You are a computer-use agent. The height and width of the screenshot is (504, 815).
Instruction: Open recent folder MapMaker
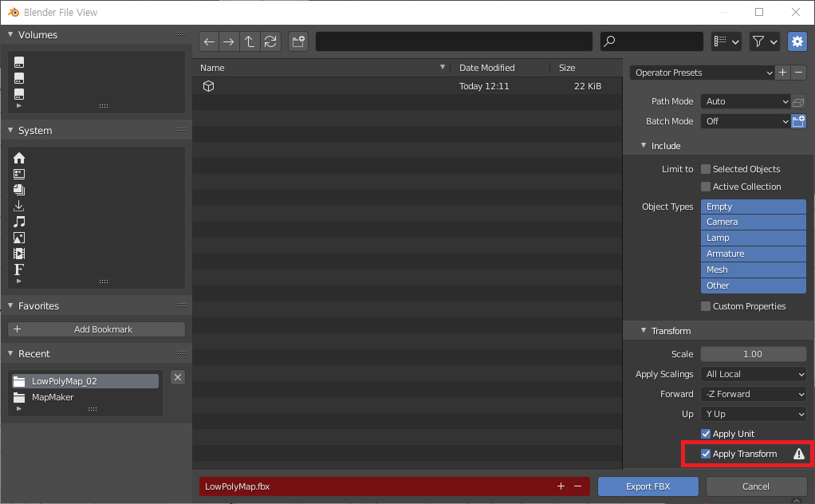(x=85, y=397)
